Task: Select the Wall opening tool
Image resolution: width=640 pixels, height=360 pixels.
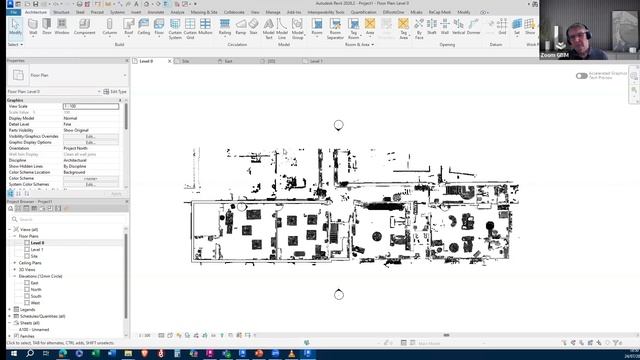Action: 445,27
